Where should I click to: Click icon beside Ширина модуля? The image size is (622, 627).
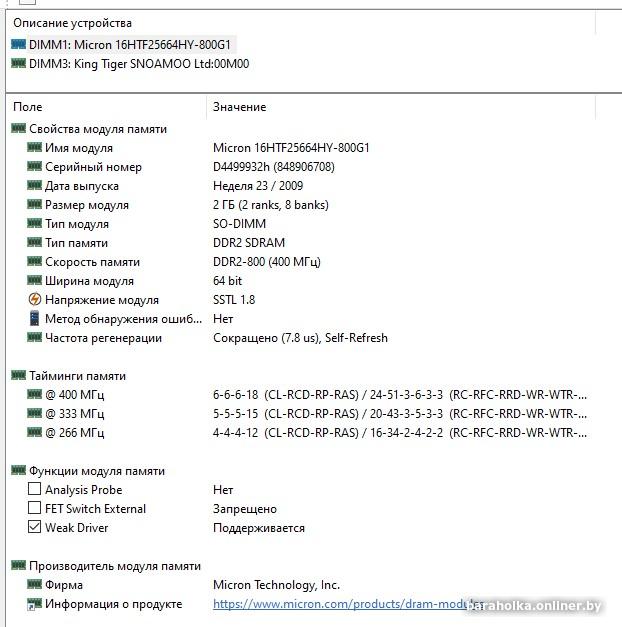click(x=34, y=280)
